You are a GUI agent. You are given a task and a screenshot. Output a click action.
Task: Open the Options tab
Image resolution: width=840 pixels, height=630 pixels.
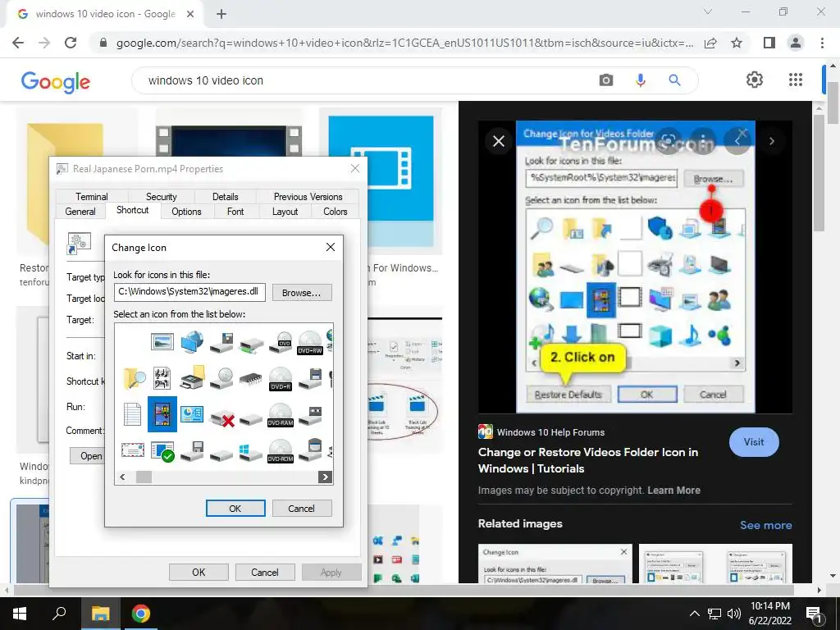tap(186, 212)
